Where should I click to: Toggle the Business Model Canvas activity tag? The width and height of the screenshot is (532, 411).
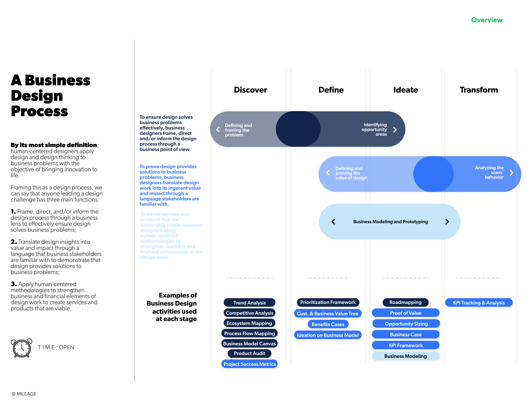click(250, 343)
